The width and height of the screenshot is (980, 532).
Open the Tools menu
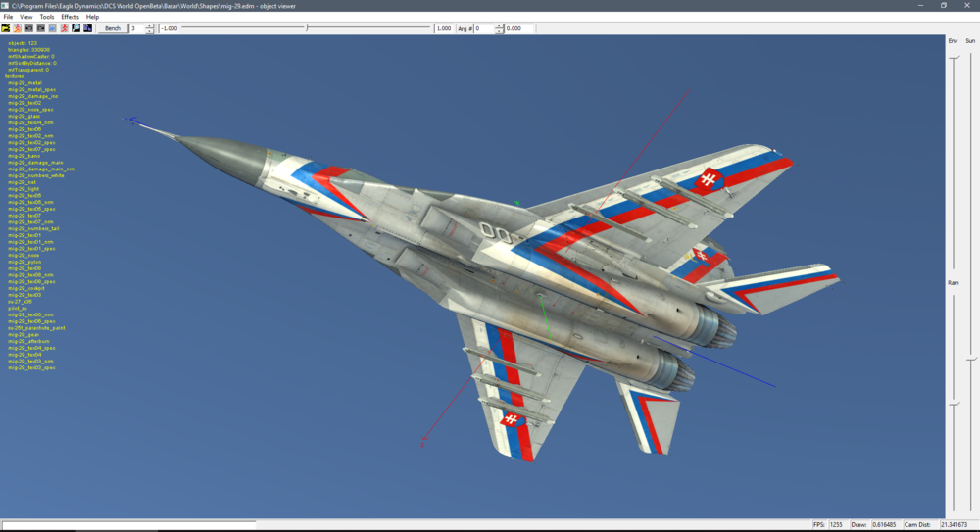(47, 17)
